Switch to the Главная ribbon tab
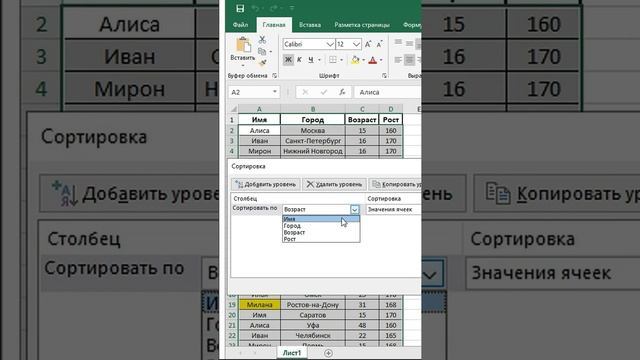640x360 pixels. [x=274, y=25]
